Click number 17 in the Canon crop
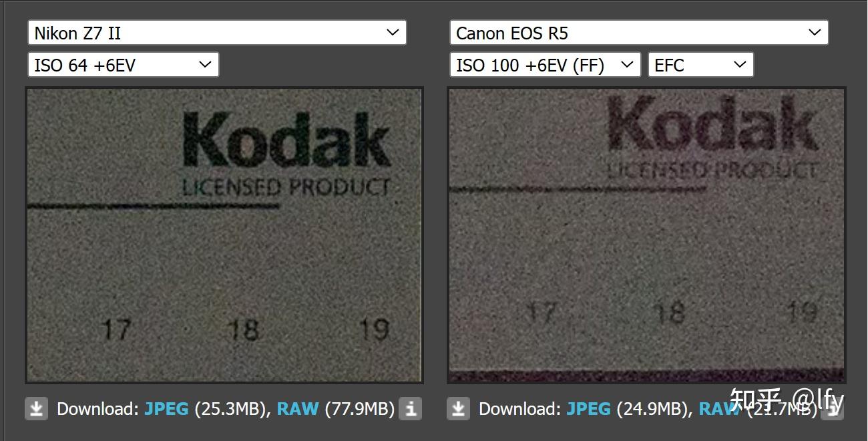The width and height of the screenshot is (868, 441). (541, 313)
